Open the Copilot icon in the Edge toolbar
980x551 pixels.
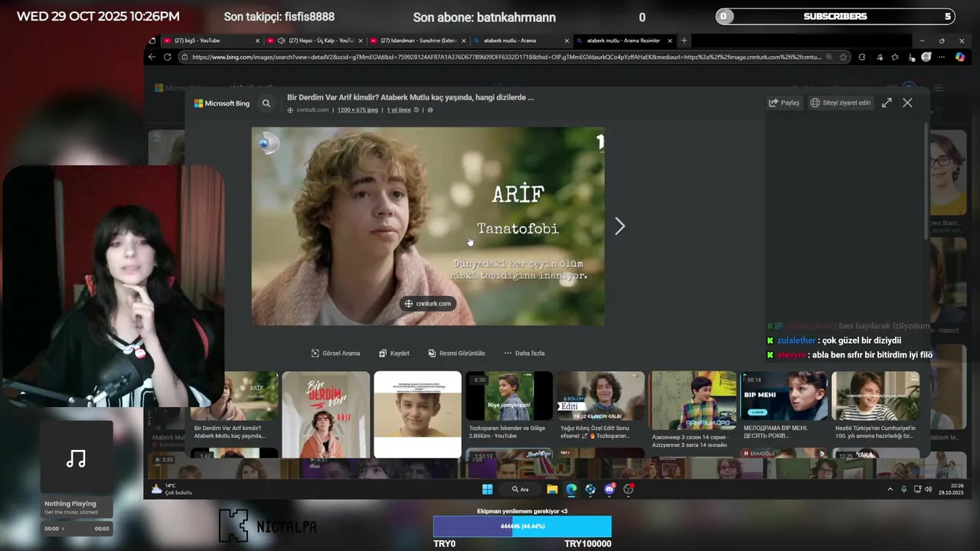[960, 57]
